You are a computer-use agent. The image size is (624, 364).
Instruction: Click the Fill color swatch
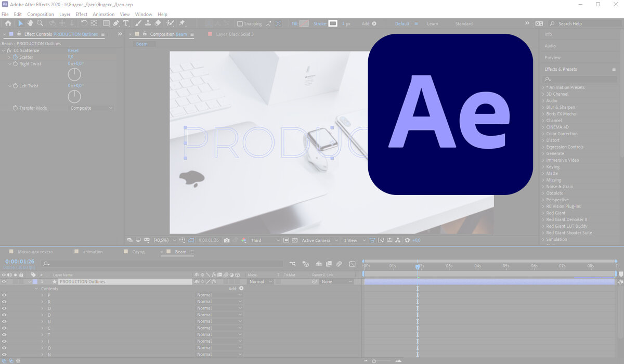tap(304, 23)
